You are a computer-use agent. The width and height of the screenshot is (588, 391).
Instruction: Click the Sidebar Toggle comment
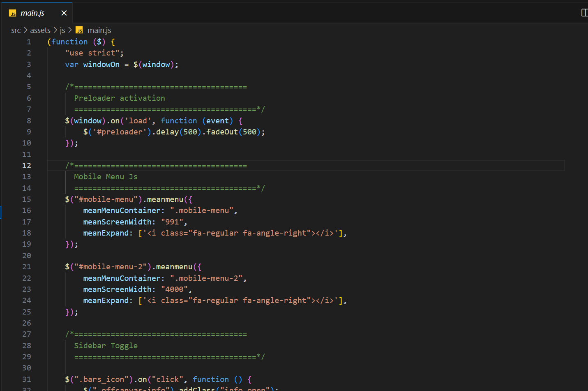(106, 346)
